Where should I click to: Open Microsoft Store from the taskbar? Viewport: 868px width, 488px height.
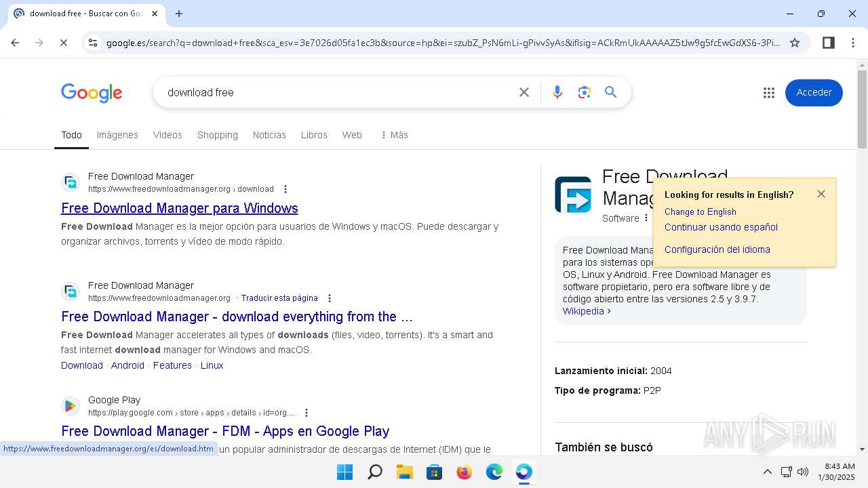click(434, 472)
